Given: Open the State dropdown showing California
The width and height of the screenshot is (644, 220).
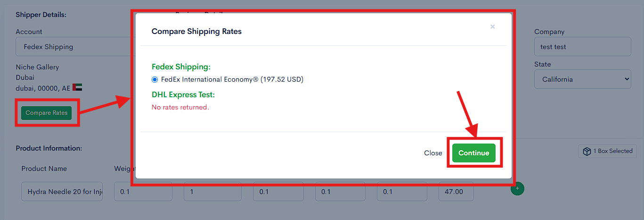Looking at the screenshot, I should tap(582, 79).
